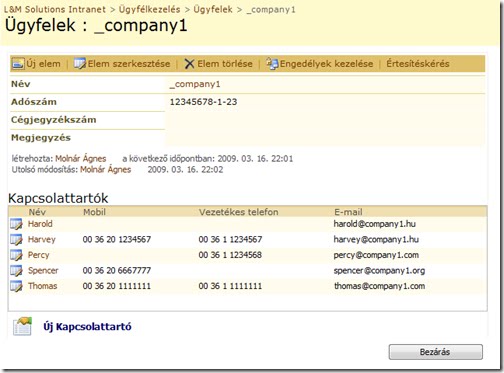
Task: Sort by Vezetékes telefon column header
Action: [x=238, y=212]
